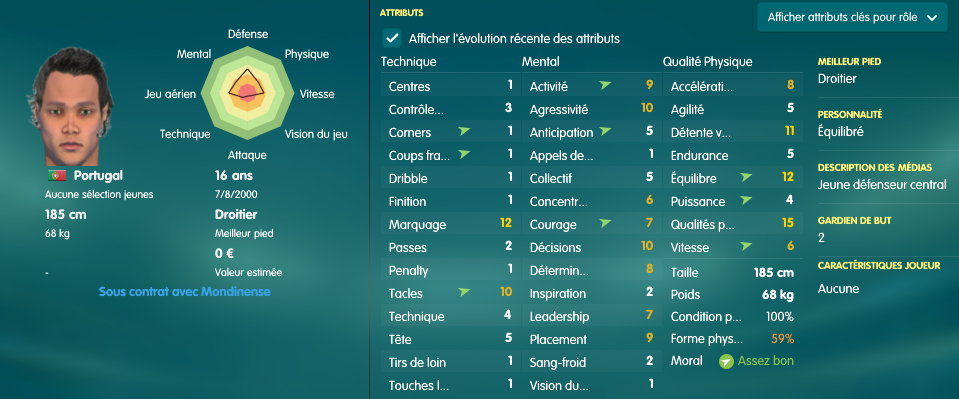Click the arrow icon beside Puissance
This screenshot has width=959, height=399.
746,200
